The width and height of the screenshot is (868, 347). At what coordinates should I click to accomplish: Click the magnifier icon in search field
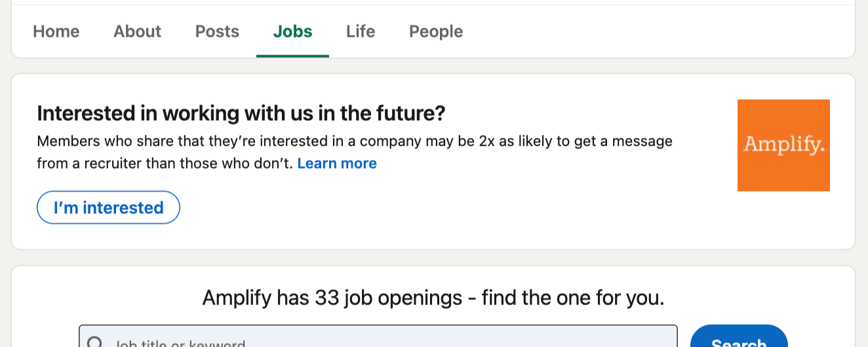[96, 342]
